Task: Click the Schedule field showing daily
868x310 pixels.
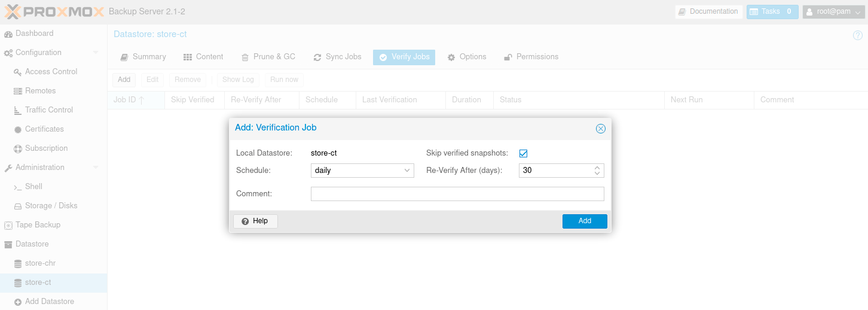Action: pyautogui.click(x=356, y=171)
